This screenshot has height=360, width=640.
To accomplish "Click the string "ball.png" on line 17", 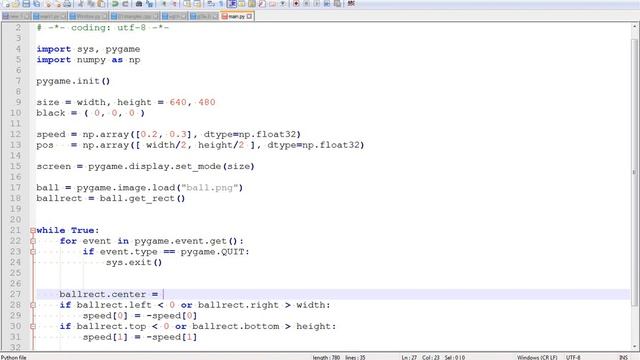I will tap(209, 188).
